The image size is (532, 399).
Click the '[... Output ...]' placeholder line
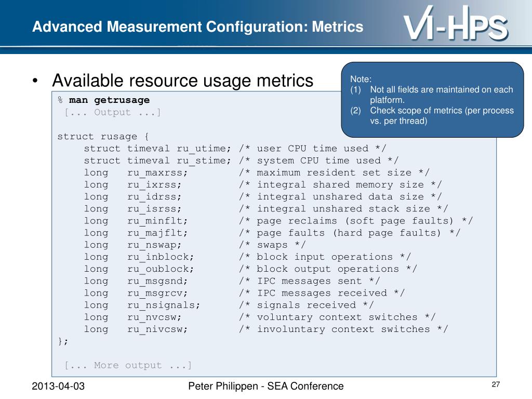tap(113, 112)
